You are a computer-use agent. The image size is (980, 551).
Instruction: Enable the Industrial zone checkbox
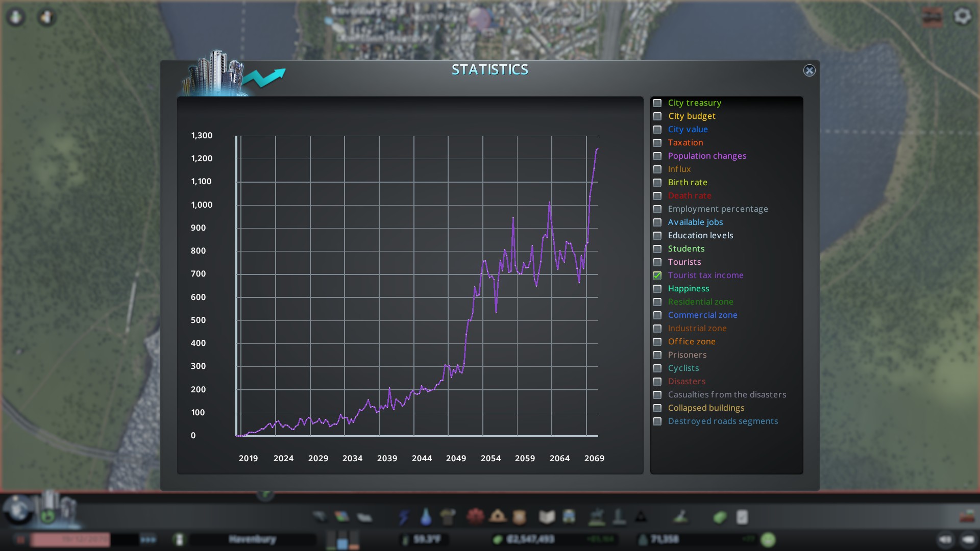click(657, 329)
